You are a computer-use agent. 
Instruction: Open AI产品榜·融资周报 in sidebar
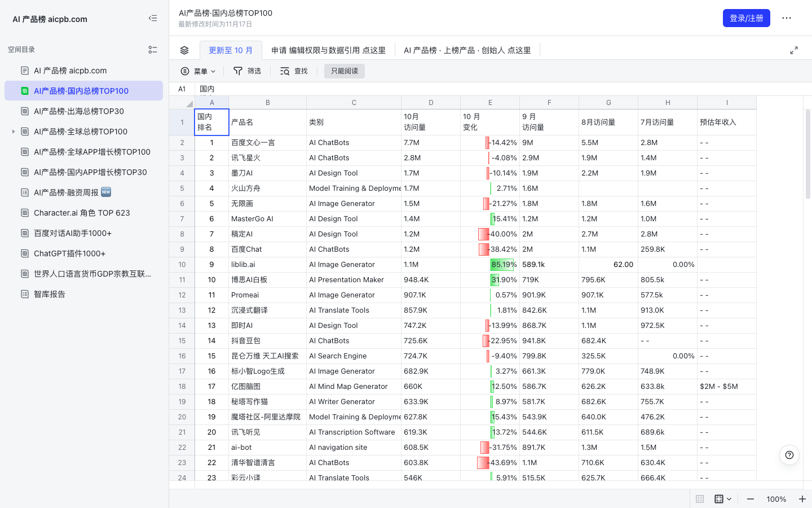point(83,192)
